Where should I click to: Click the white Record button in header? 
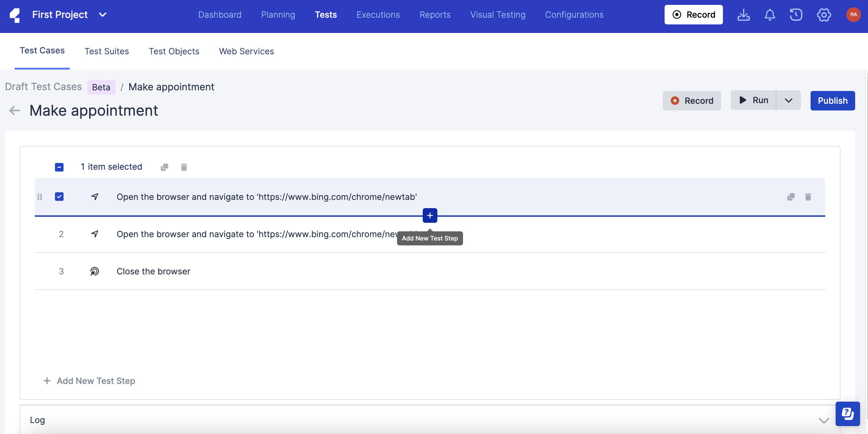coord(694,15)
